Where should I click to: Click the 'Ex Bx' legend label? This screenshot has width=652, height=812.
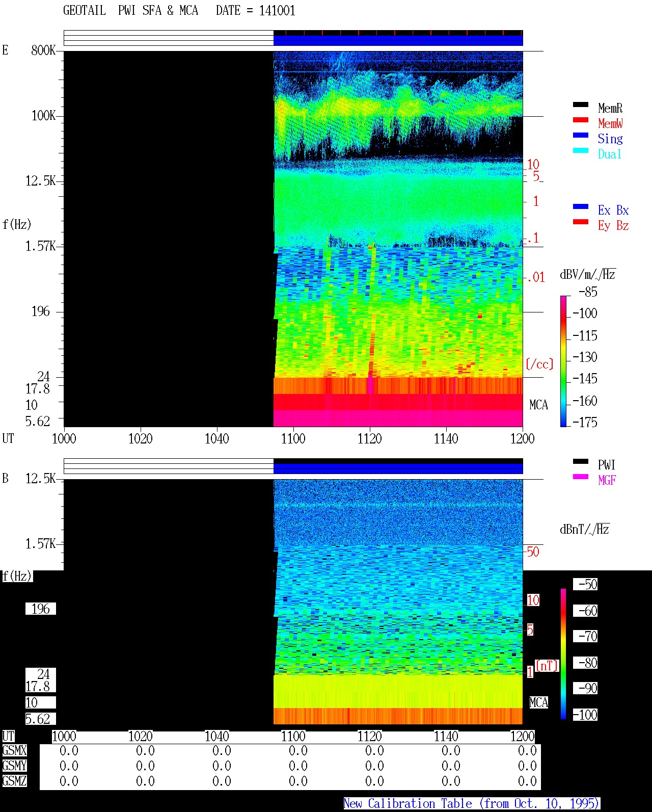click(613, 210)
